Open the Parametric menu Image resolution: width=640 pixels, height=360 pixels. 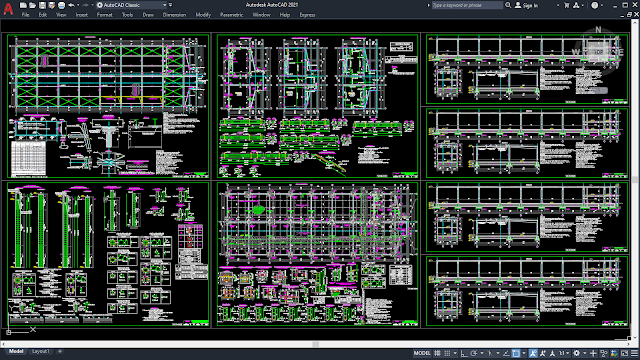(x=231, y=15)
